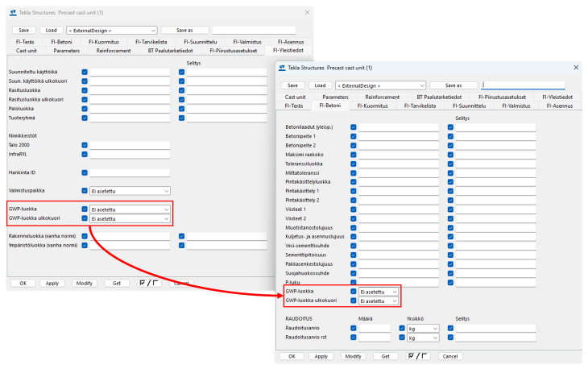This screenshot has width=588, height=369.
Task: Click Modify button in back dialog
Action: pos(84,283)
